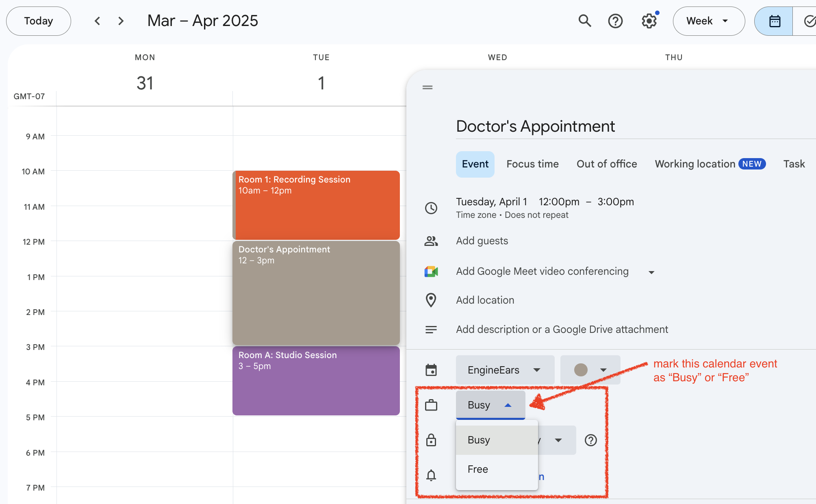Screen dimensions: 816x504
Task: Switch to the calendar view icon
Action: [774, 21]
